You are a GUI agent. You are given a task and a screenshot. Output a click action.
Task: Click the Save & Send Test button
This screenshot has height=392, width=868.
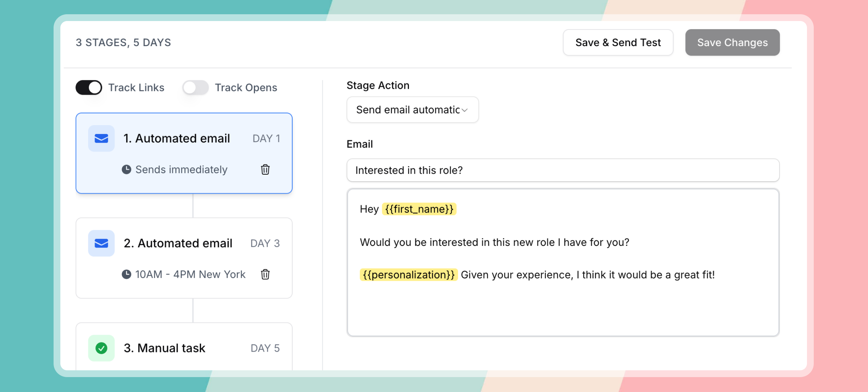point(618,42)
